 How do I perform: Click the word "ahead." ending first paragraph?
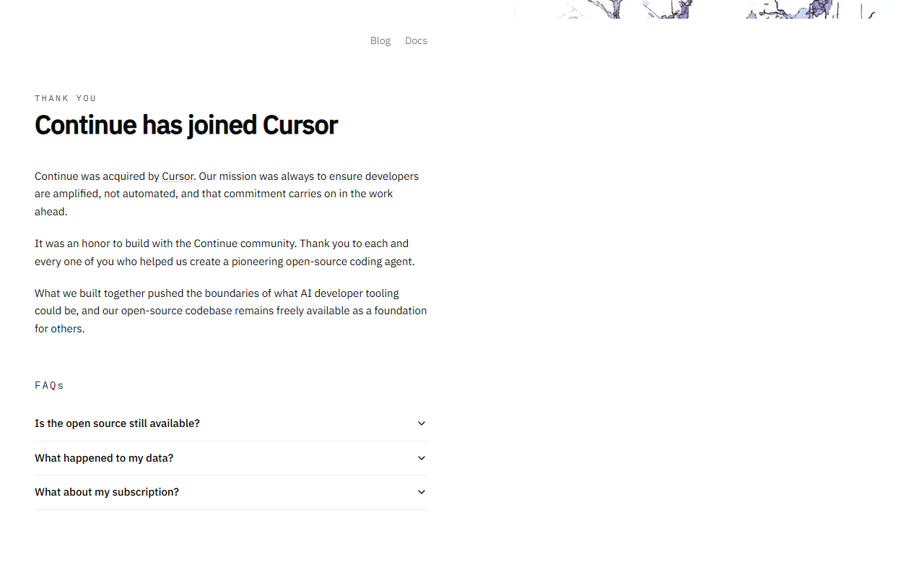pos(51,212)
